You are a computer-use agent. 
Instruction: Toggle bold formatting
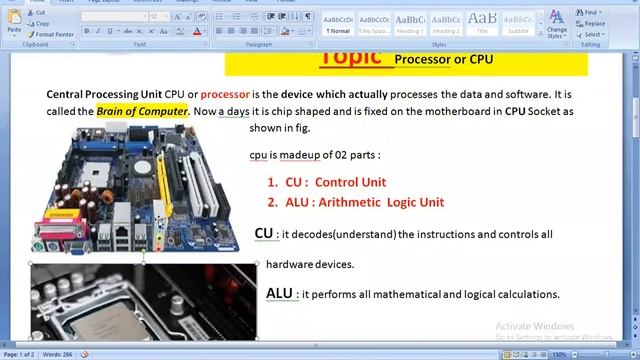pos(87,31)
